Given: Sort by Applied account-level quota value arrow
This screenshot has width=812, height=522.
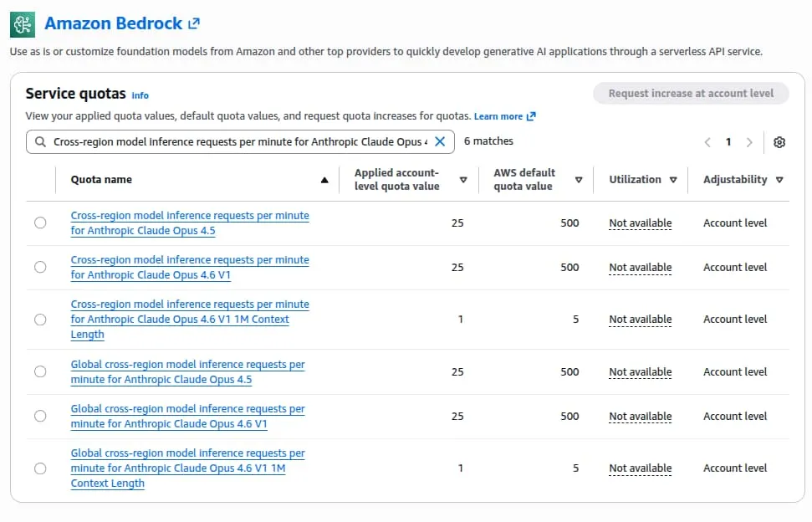Looking at the screenshot, I should pyautogui.click(x=463, y=180).
